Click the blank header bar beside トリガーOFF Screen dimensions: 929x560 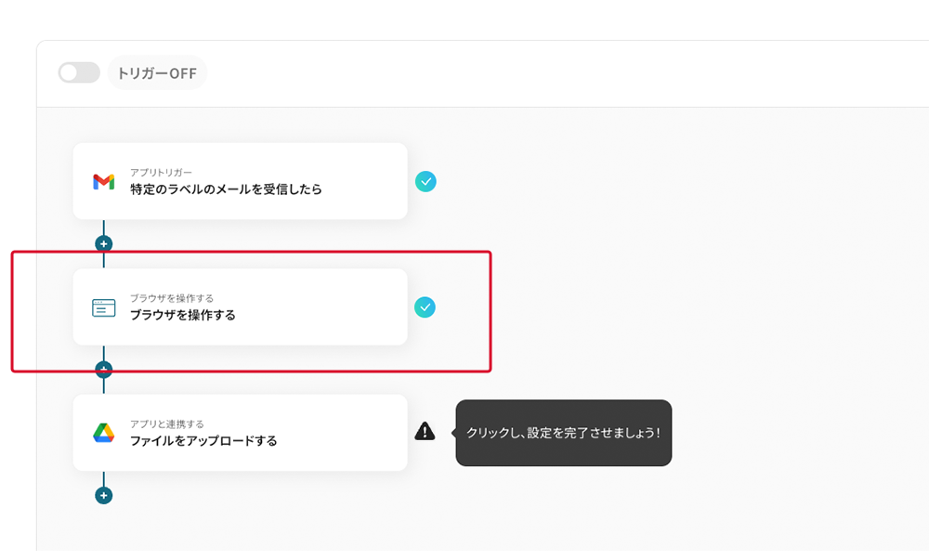click(x=557, y=73)
